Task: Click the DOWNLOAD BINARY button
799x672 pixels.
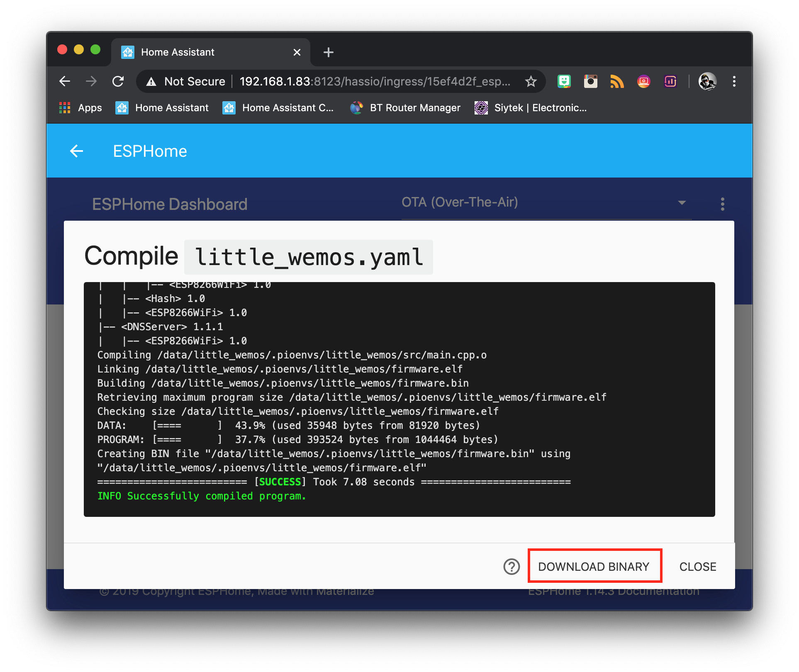Action: click(x=594, y=566)
